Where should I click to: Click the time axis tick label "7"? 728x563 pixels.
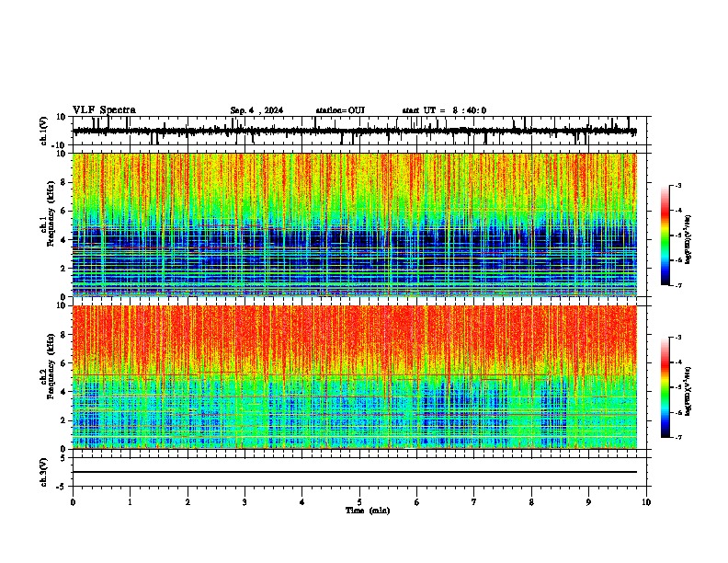point(474,502)
